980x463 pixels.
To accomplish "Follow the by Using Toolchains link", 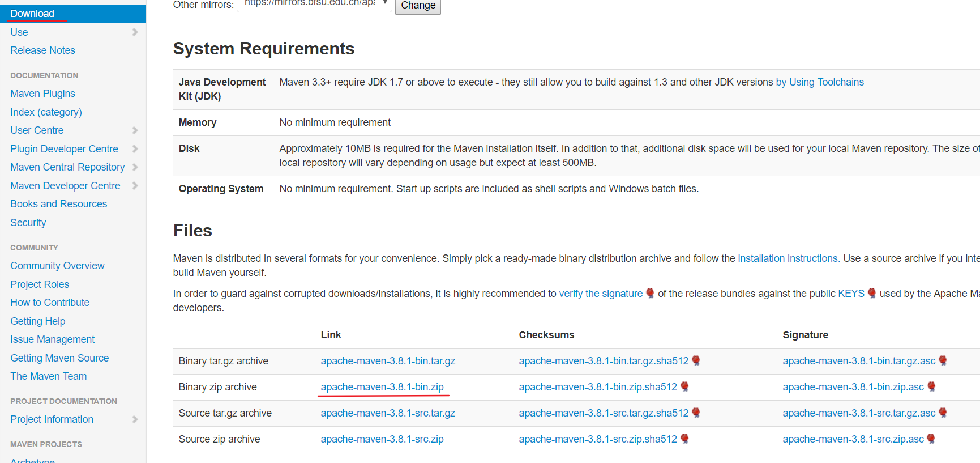I will pyautogui.click(x=820, y=82).
